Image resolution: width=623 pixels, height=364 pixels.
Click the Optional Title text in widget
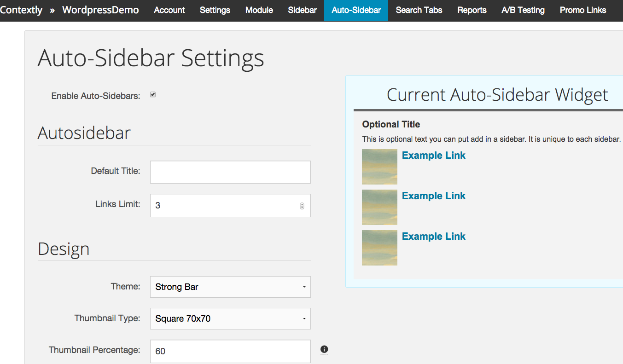click(391, 124)
